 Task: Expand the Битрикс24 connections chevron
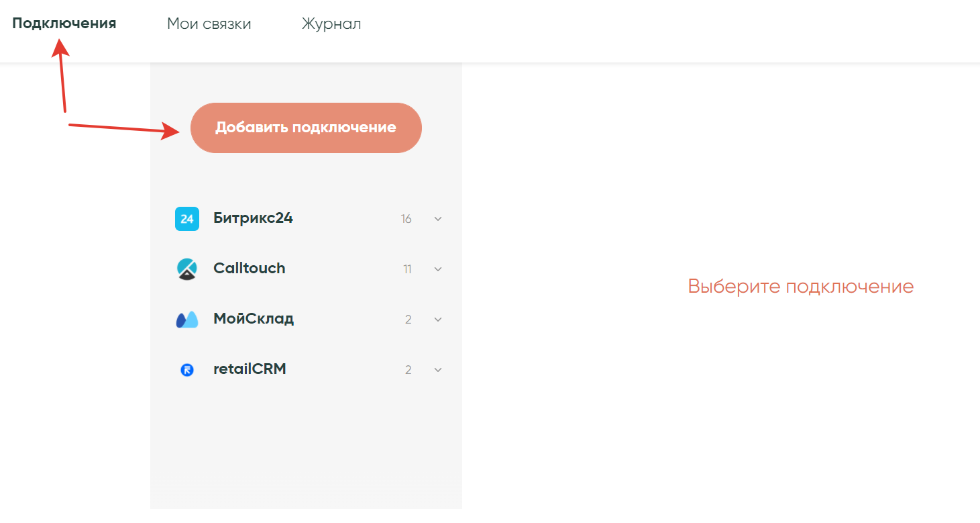(x=438, y=219)
